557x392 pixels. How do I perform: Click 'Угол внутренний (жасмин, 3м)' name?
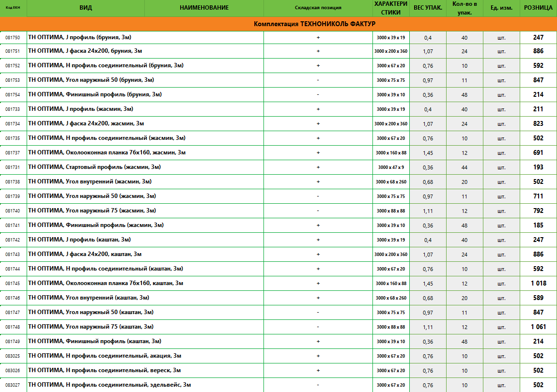coord(108,181)
